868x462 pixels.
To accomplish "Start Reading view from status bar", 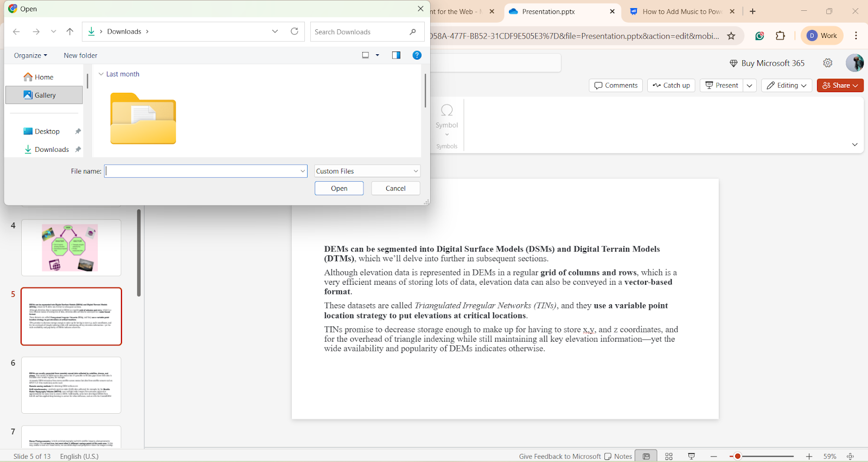I will pos(692,457).
